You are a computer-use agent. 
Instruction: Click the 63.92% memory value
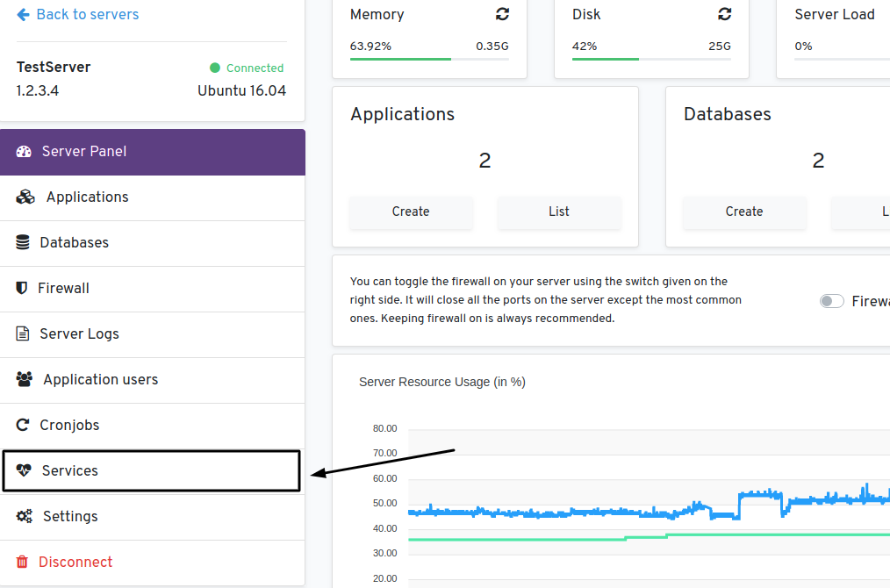tap(370, 47)
